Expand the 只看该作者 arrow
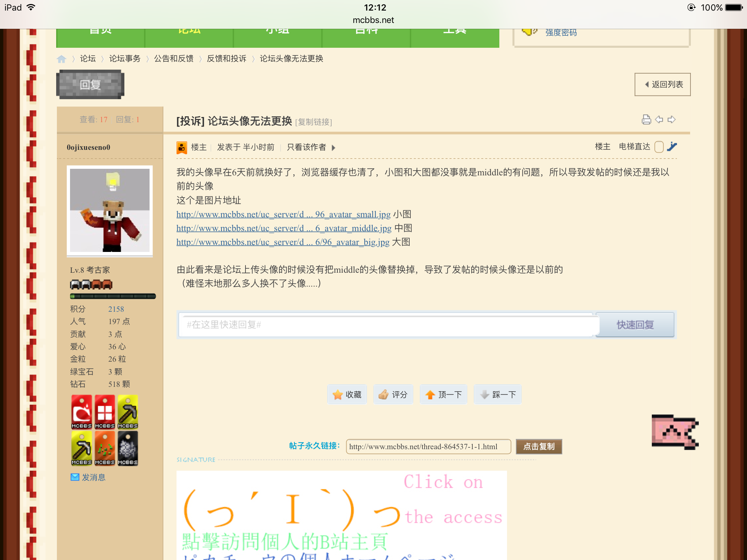Screen dimensions: 747x560 [333, 148]
